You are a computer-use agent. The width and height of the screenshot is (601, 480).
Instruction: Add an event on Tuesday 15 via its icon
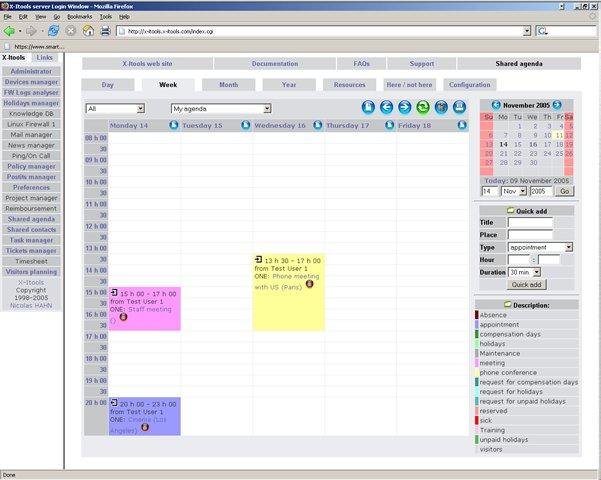click(246, 125)
